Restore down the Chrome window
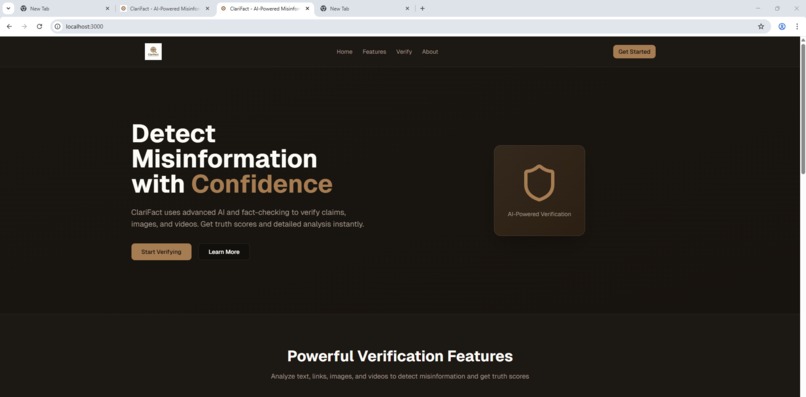The height and width of the screenshot is (397, 806). click(777, 8)
